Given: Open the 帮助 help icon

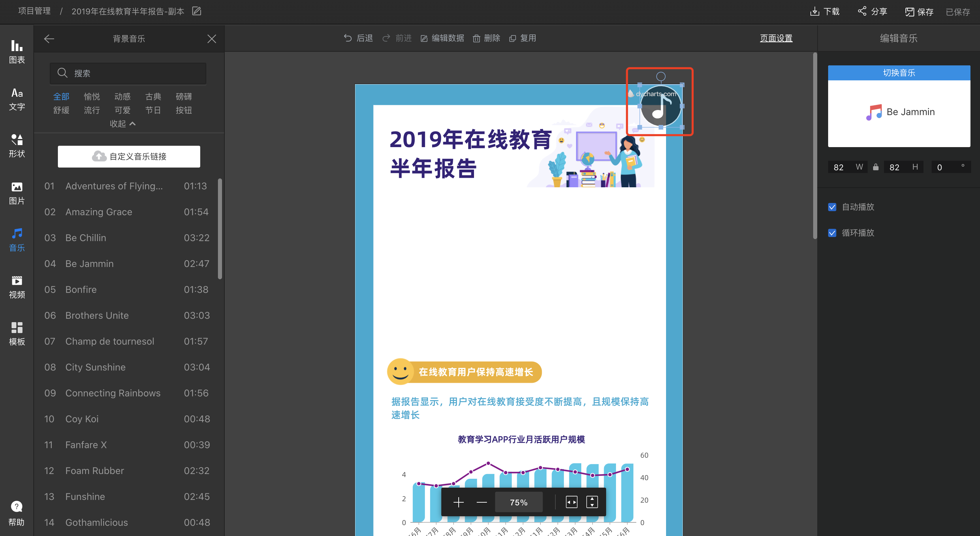Looking at the screenshot, I should coord(17,513).
